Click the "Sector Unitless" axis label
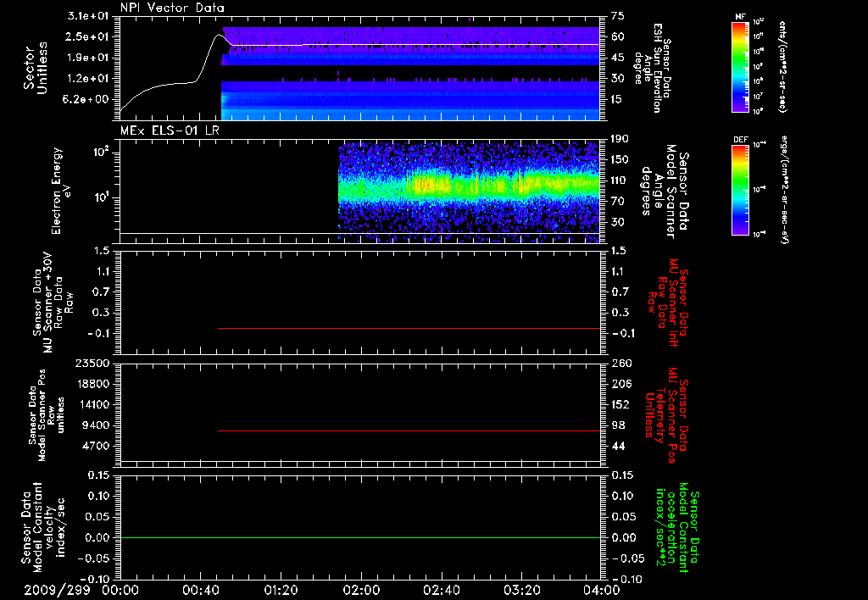The height and width of the screenshot is (600, 868). click(36, 68)
